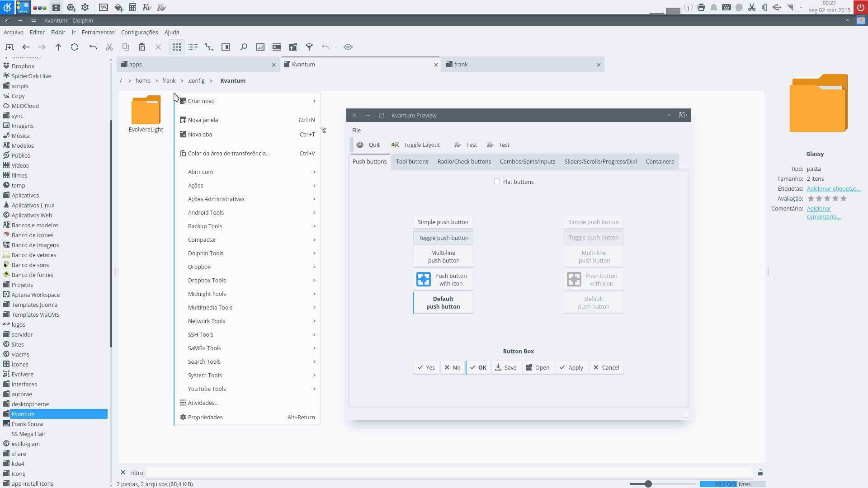The height and width of the screenshot is (488, 868).
Task: Expand the Android Tools submenu
Action: click(x=247, y=212)
